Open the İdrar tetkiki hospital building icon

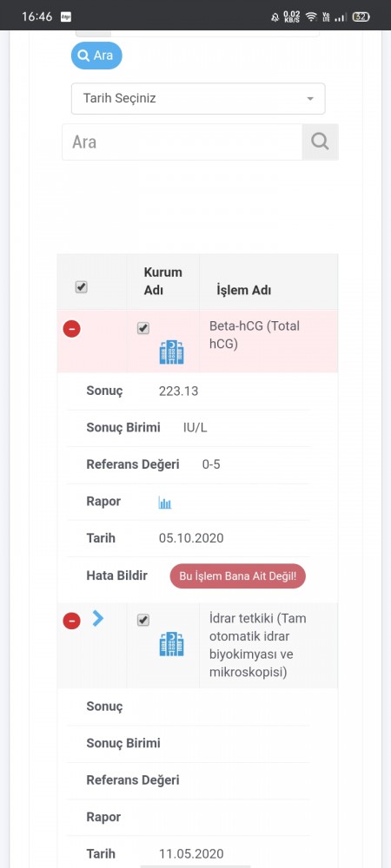172,644
